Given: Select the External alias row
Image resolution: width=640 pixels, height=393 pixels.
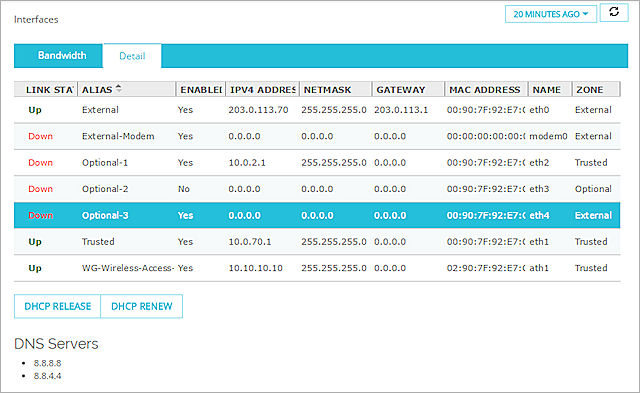Looking at the screenshot, I should pos(317,110).
